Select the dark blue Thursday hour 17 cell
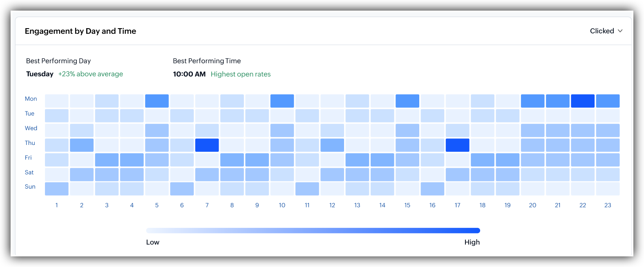Image resolution: width=644 pixels, height=267 pixels. pos(457,145)
